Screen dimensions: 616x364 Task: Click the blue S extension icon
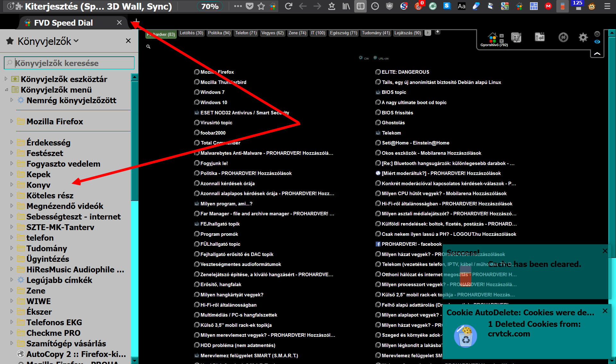tap(447, 6)
